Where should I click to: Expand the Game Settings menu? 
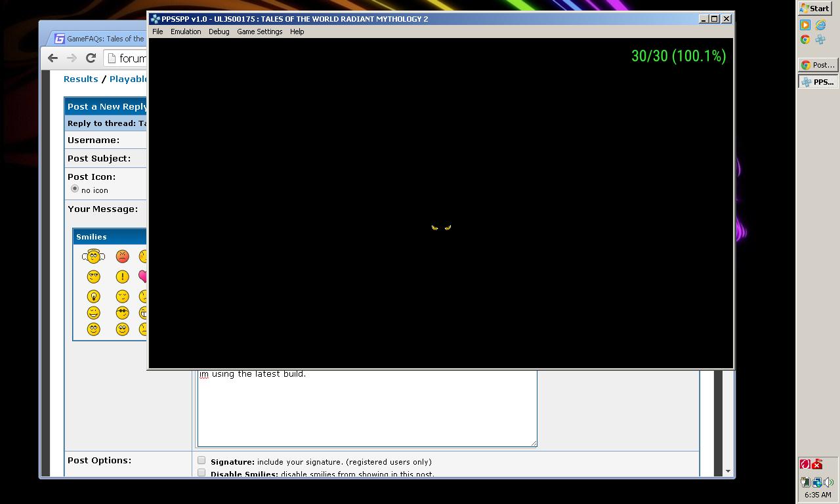pyautogui.click(x=259, y=31)
